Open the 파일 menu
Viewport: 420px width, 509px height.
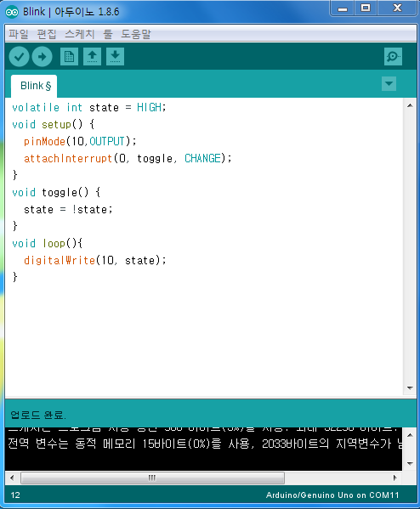click(x=19, y=34)
